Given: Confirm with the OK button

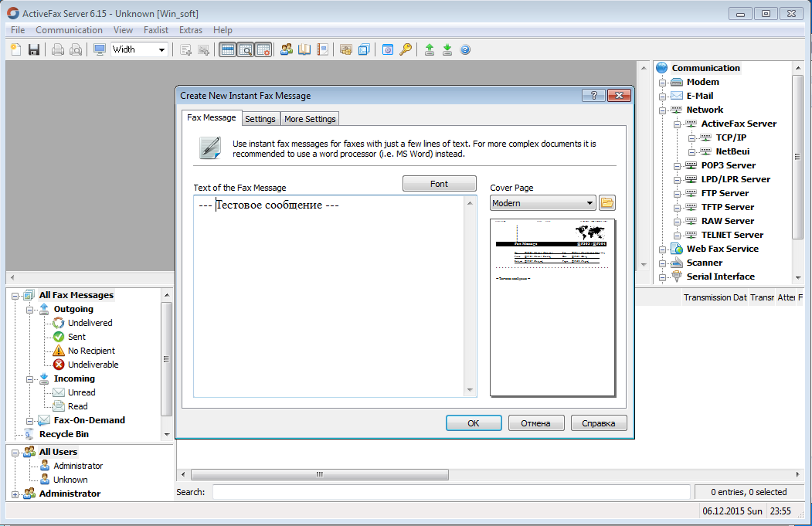Looking at the screenshot, I should (474, 423).
